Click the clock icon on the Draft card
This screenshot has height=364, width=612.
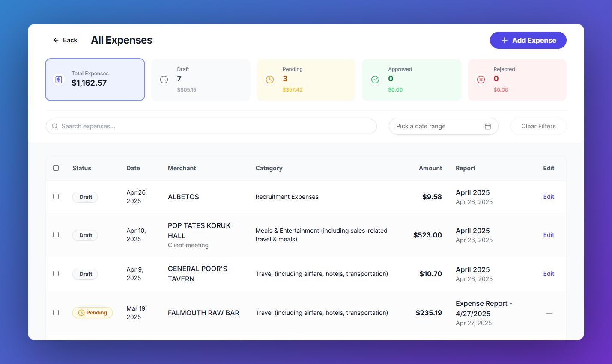[x=164, y=79]
